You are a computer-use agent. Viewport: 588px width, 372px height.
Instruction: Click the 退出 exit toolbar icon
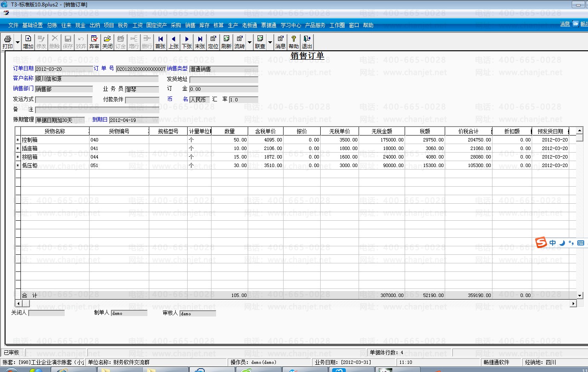(x=307, y=42)
